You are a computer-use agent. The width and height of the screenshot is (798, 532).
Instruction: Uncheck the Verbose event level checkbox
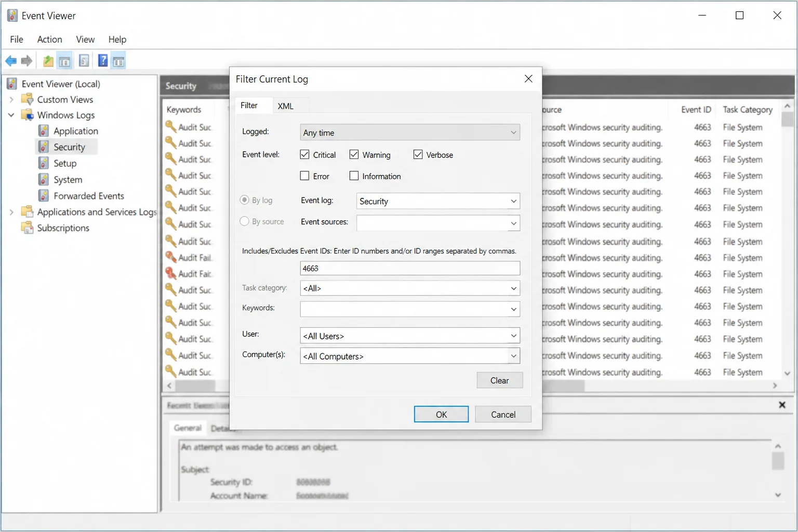point(418,154)
